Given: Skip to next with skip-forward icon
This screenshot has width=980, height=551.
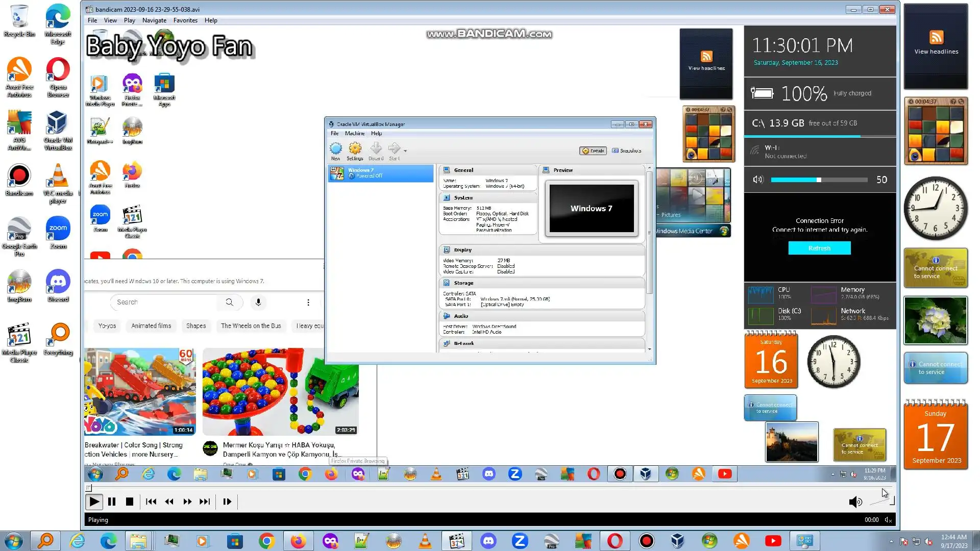Looking at the screenshot, I should pos(205,502).
